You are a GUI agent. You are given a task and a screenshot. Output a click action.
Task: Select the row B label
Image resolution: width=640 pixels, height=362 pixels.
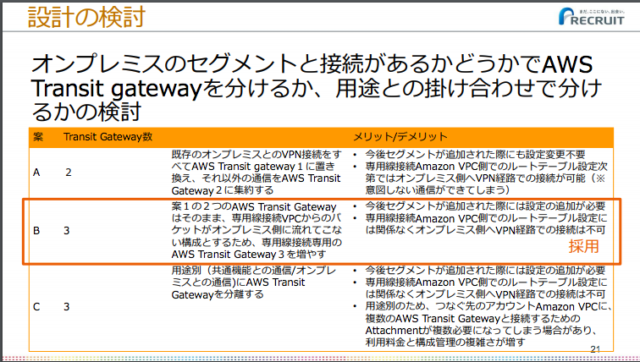click(x=36, y=231)
